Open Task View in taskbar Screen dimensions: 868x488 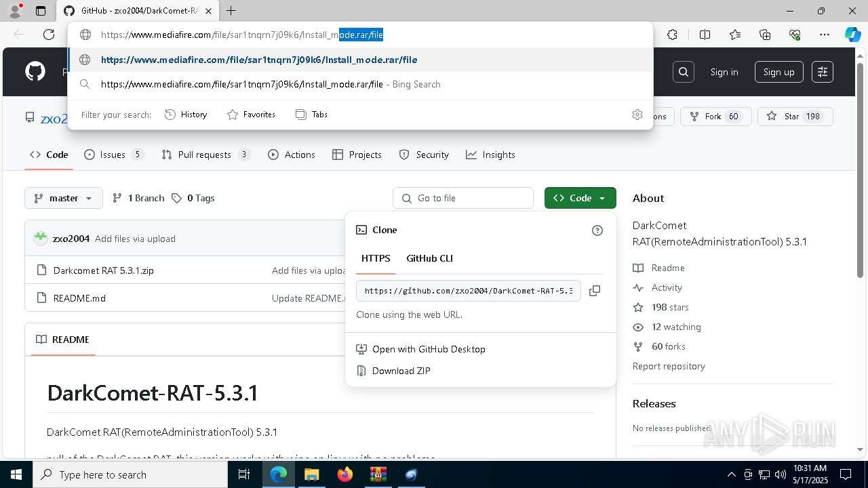coord(245,474)
